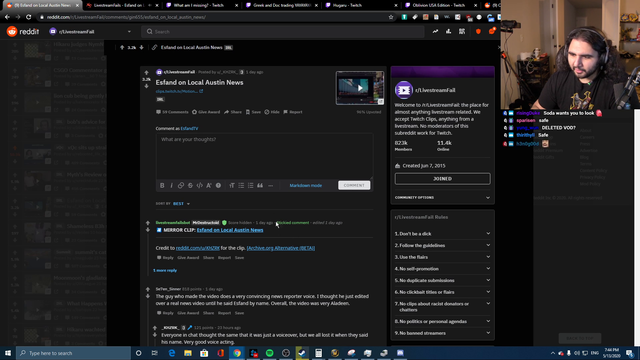
Task: Apply superscript in the comment editor
Action: (x=209, y=185)
